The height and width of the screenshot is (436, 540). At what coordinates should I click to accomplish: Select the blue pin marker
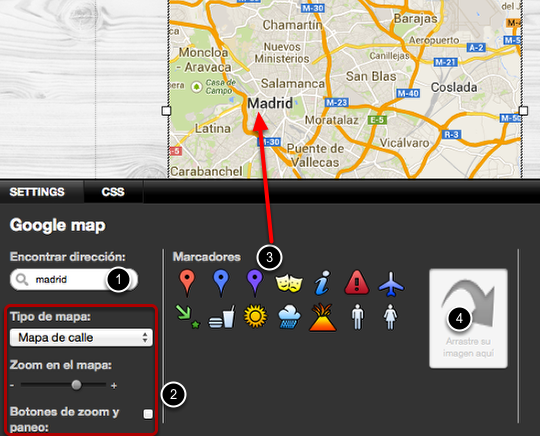[221, 283]
